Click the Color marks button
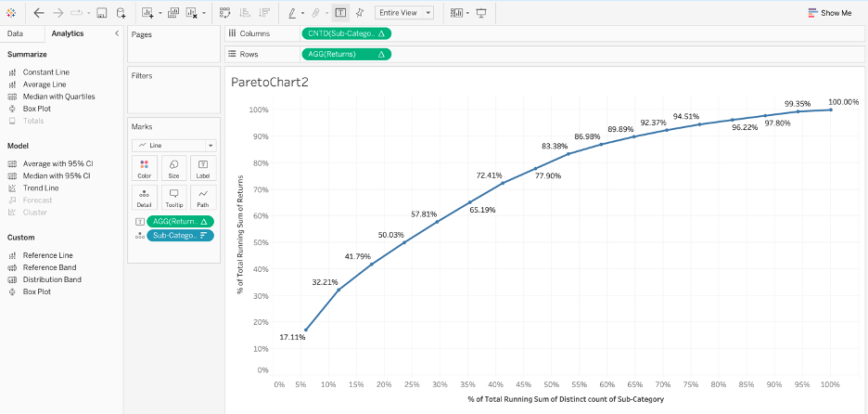Screen dimensions: 868x414 click(144, 169)
